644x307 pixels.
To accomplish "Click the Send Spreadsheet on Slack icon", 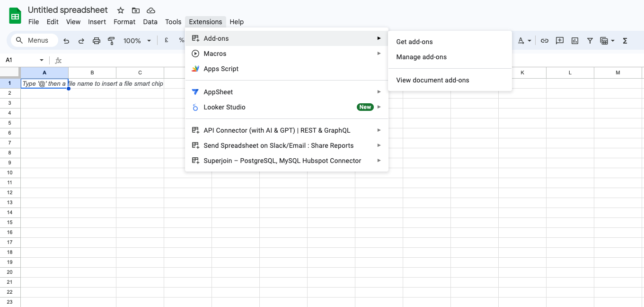I will tap(195, 145).
